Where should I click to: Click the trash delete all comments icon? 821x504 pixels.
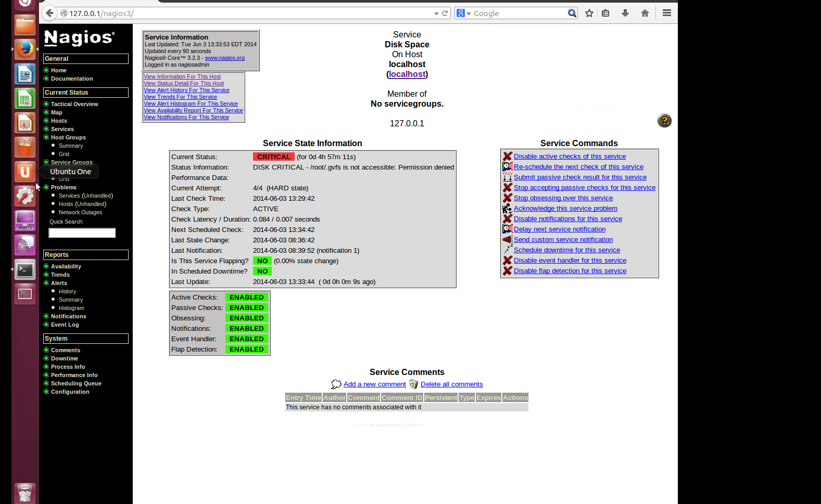(x=413, y=384)
